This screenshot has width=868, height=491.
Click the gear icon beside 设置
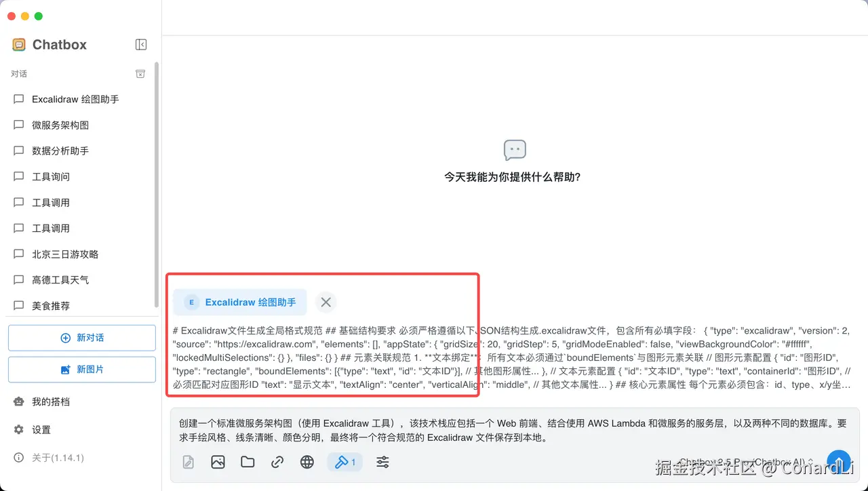tap(19, 429)
